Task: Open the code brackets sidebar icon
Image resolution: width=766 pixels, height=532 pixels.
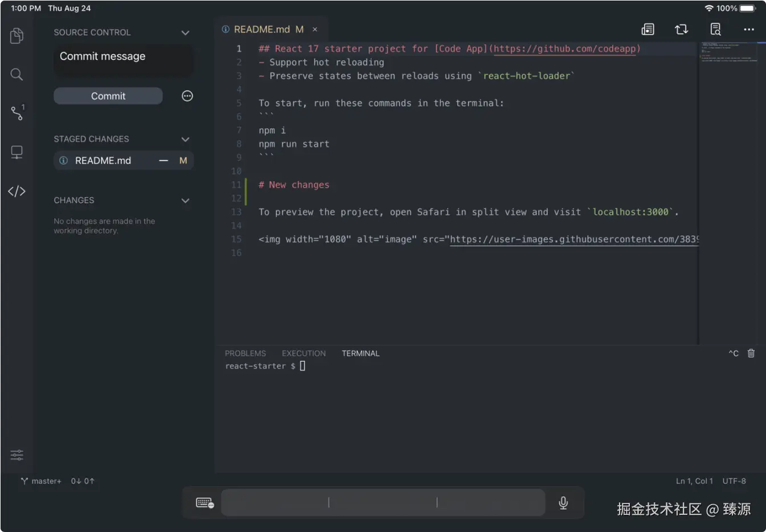Action: pyautogui.click(x=17, y=191)
